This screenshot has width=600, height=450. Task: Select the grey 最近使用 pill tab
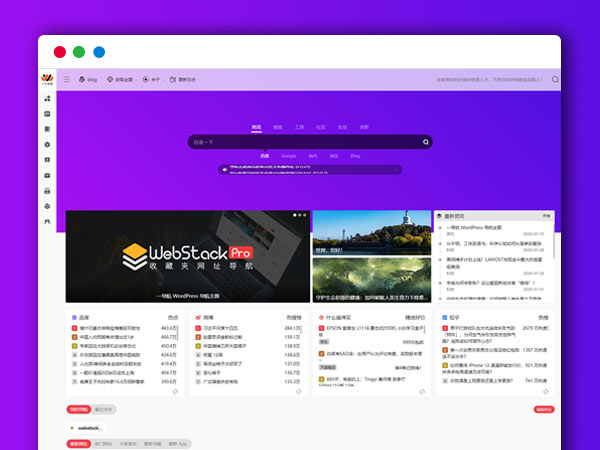[103, 409]
